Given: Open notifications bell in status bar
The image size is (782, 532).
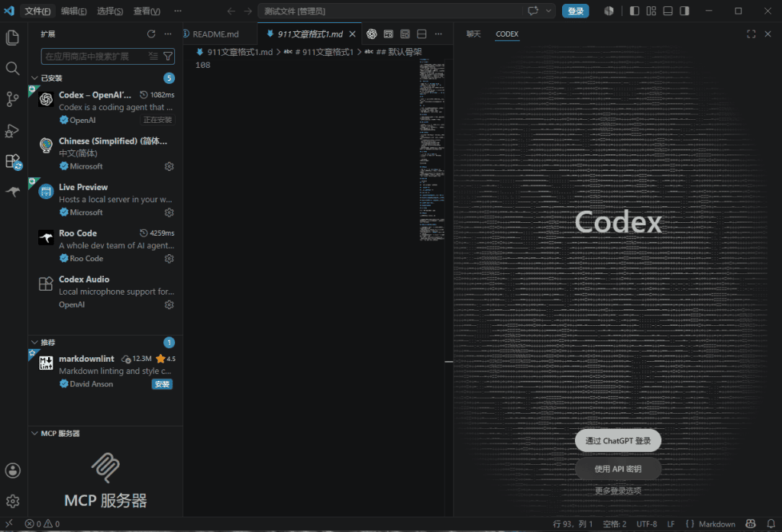Looking at the screenshot, I should click(x=771, y=524).
